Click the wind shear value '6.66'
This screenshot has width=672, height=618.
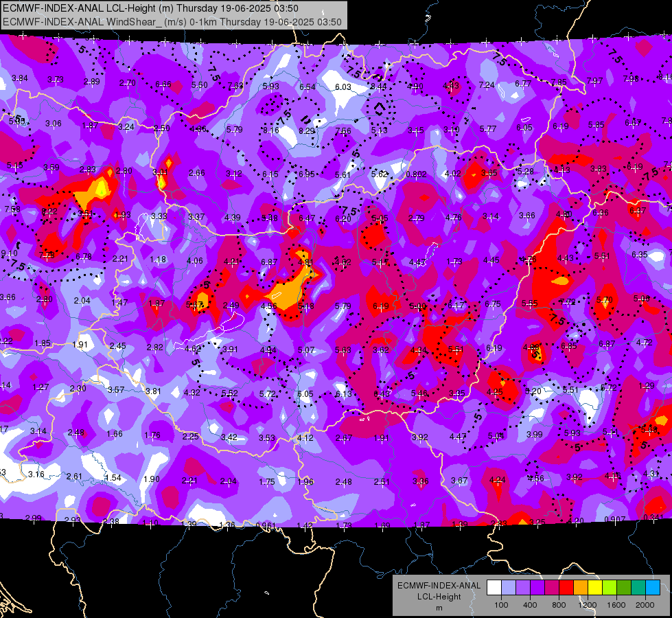click(163, 84)
